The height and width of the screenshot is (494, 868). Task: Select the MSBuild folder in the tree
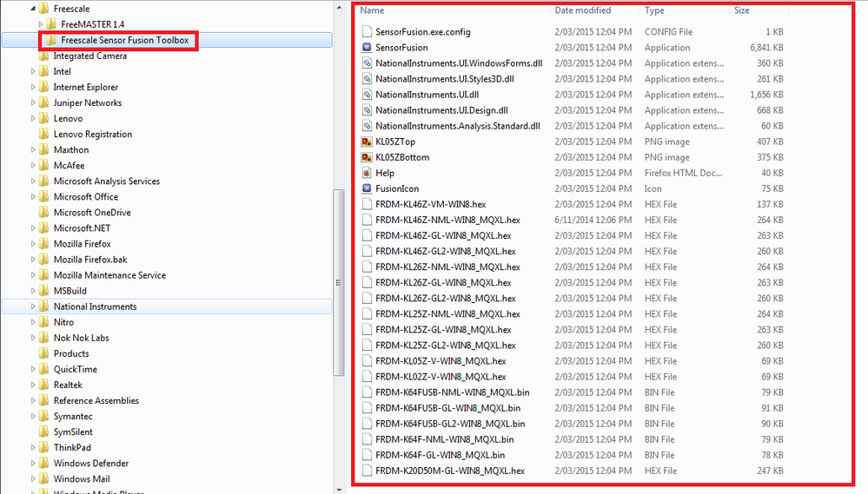click(x=70, y=291)
